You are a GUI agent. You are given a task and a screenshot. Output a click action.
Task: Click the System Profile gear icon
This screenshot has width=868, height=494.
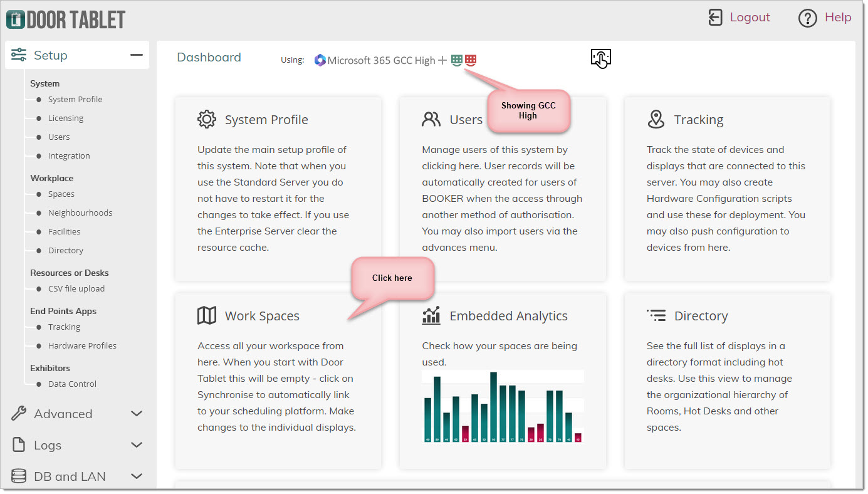point(207,119)
